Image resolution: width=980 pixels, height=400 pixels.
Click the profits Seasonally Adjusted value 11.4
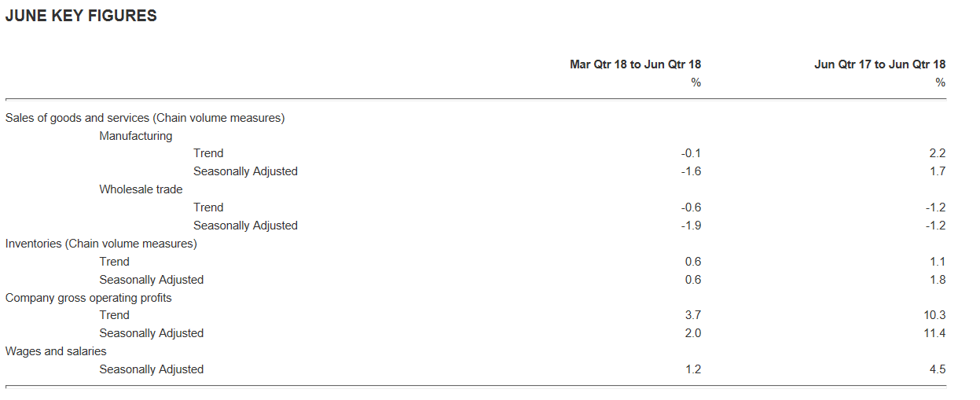934,333
